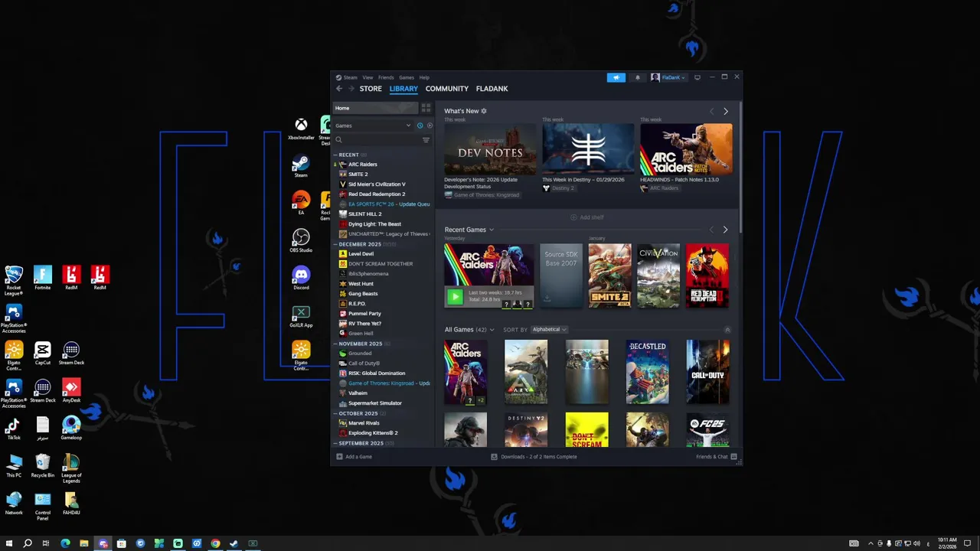Image resolution: width=980 pixels, height=551 pixels.
Task: Open the Steam announcements megaphone button
Action: (616, 77)
